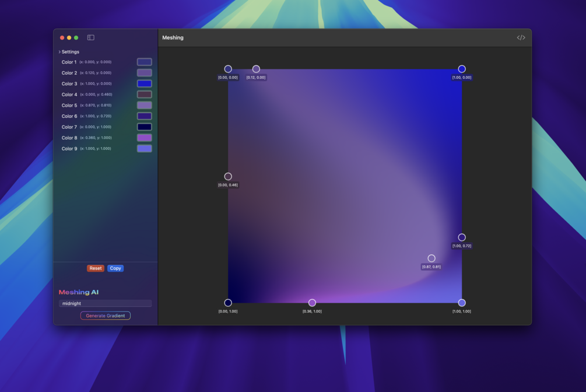Click the Color 1 label

click(69, 62)
